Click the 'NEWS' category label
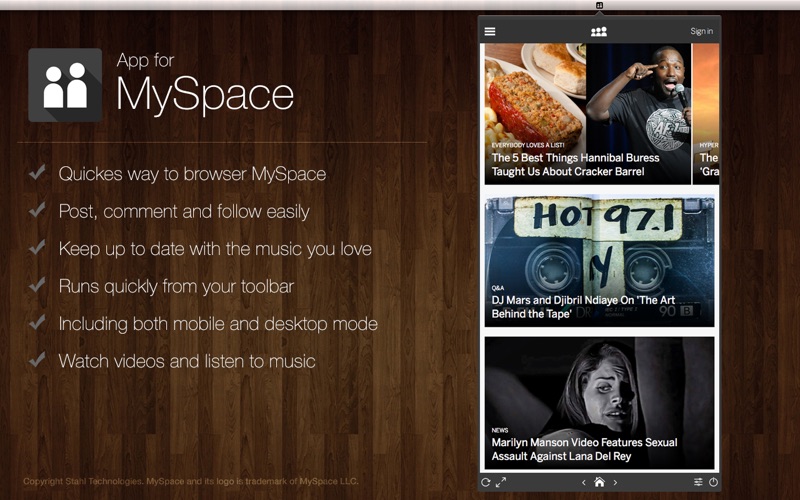The height and width of the screenshot is (500, 800). (x=500, y=430)
